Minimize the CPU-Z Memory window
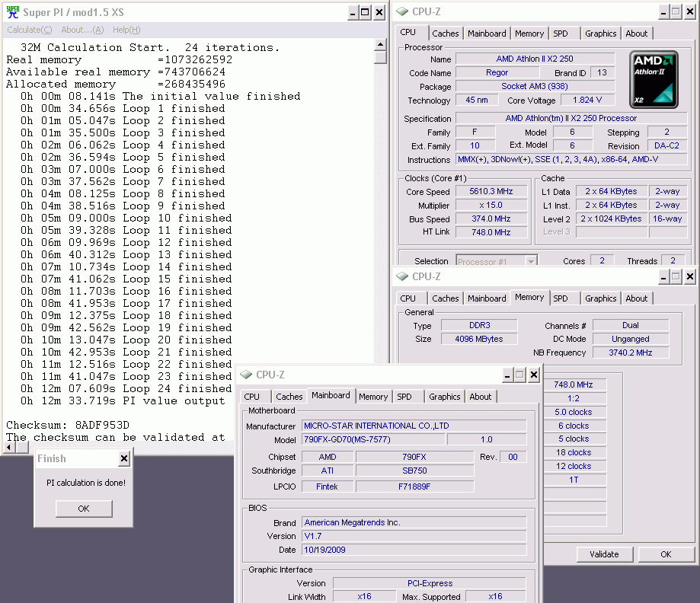The height and width of the screenshot is (603, 700). click(663, 277)
